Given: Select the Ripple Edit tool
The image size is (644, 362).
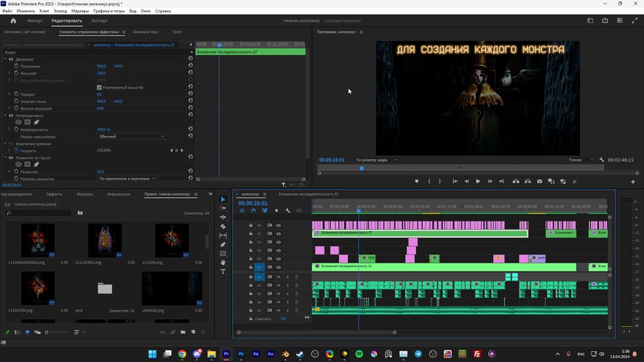Looking at the screenshot, I should click(223, 217).
